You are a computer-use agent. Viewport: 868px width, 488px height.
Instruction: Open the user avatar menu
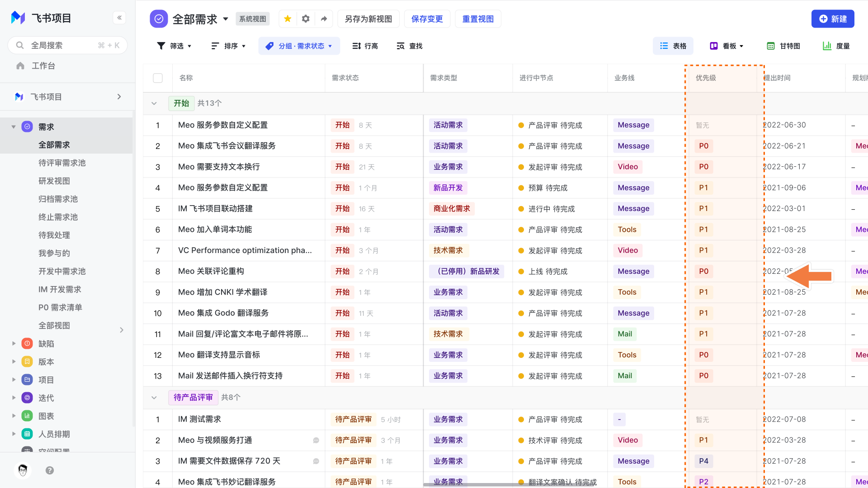(x=23, y=470)
